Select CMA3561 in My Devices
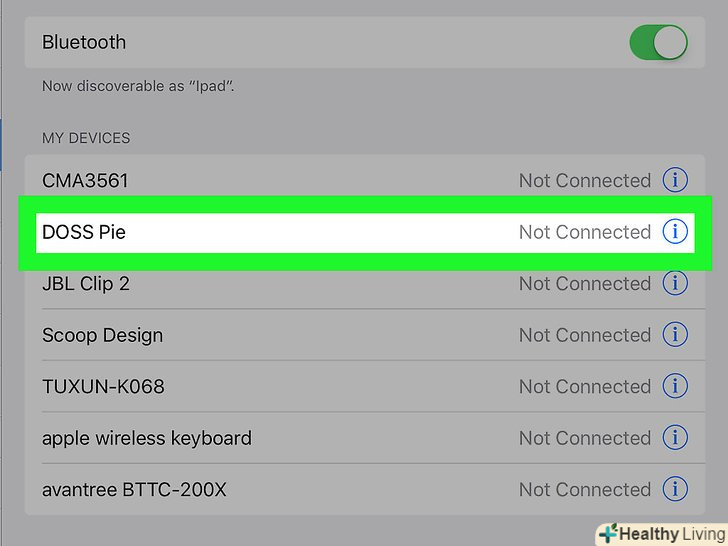The height and width of the screenshot is (546, 728). point(85,181)
